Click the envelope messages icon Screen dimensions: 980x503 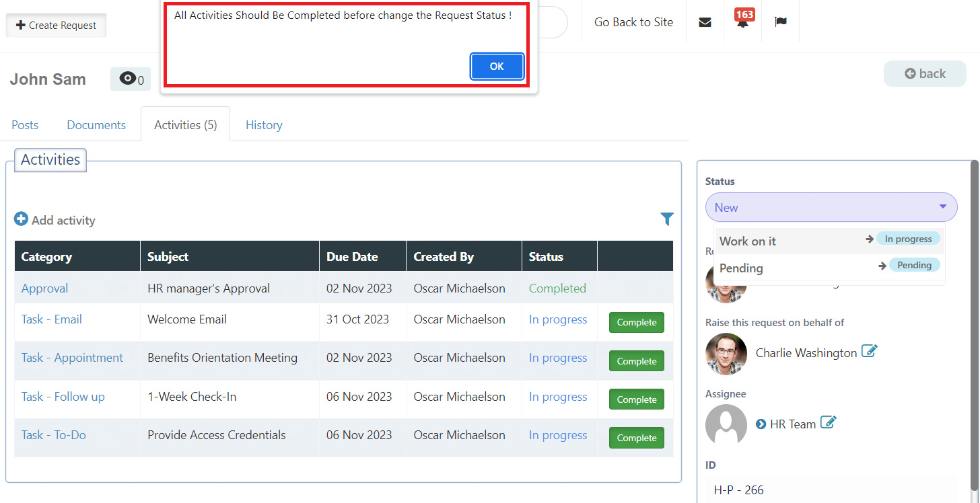[705, 22]
